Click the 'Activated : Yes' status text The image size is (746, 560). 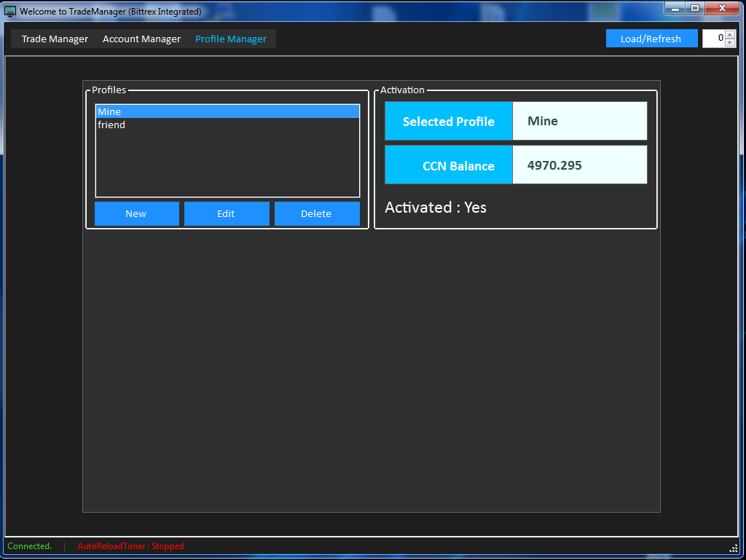pos(436,208)
